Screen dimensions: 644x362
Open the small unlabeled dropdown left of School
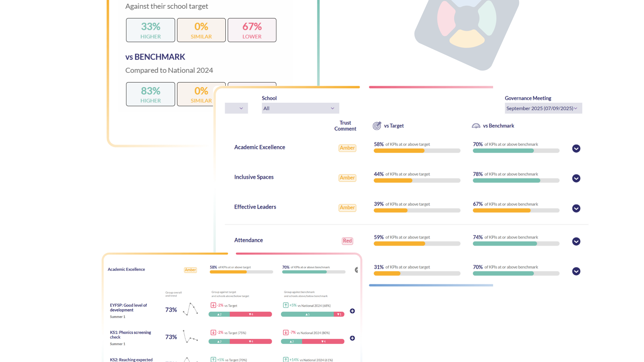(x=236, y=108)
